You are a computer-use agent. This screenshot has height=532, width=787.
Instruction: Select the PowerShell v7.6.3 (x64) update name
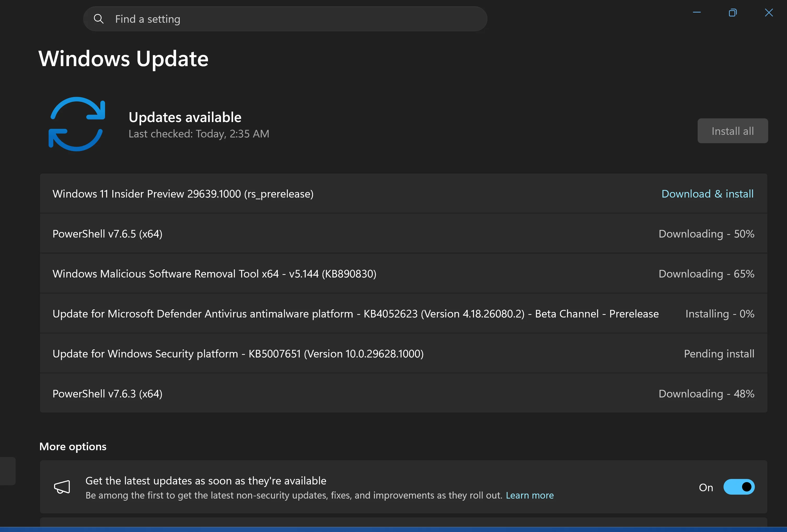click(107, 394)
